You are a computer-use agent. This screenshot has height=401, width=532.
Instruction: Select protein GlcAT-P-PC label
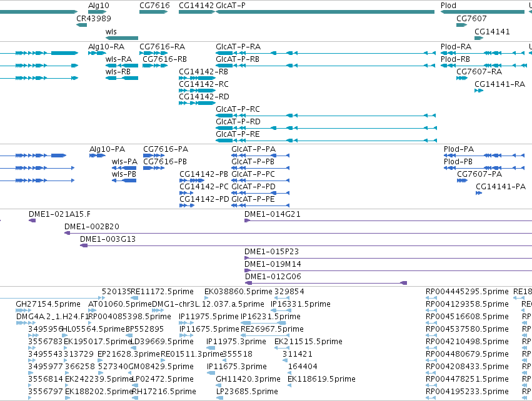(x=253, y=174)
